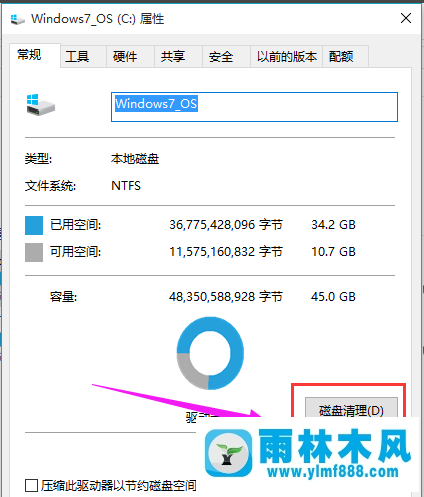Click the 可用空间 label

pyautogui.click(x=75, y=252)
